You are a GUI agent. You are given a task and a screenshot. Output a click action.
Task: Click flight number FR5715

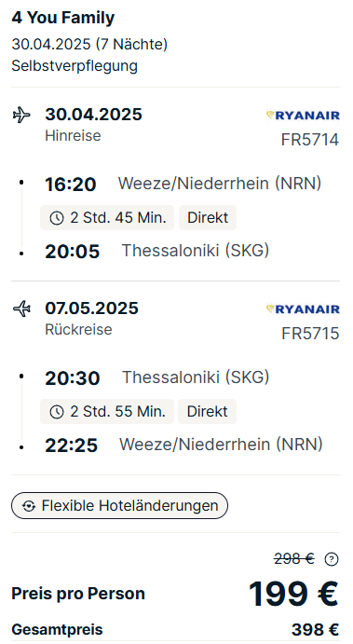pyautogui.click(x=310, y=334)
